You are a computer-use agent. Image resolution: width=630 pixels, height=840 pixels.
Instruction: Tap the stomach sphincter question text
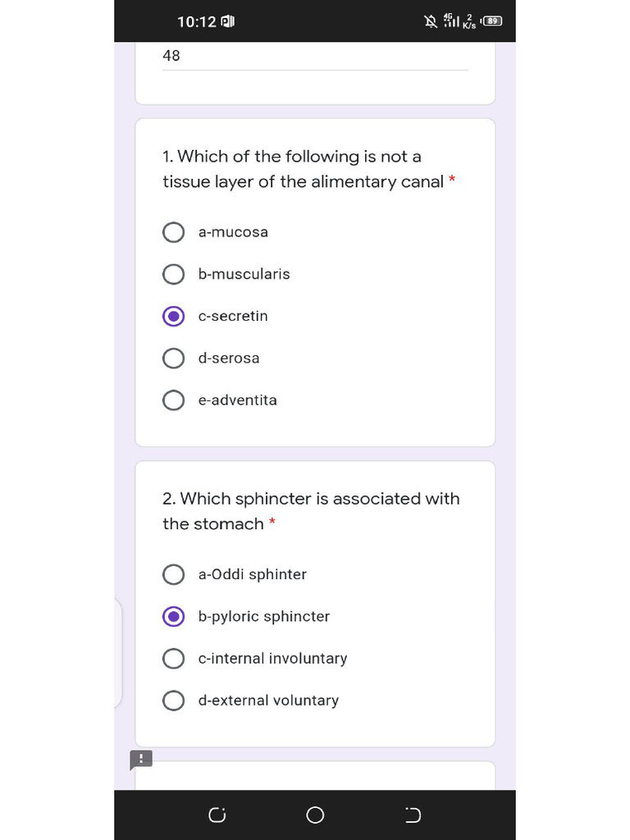coord(311,511)
